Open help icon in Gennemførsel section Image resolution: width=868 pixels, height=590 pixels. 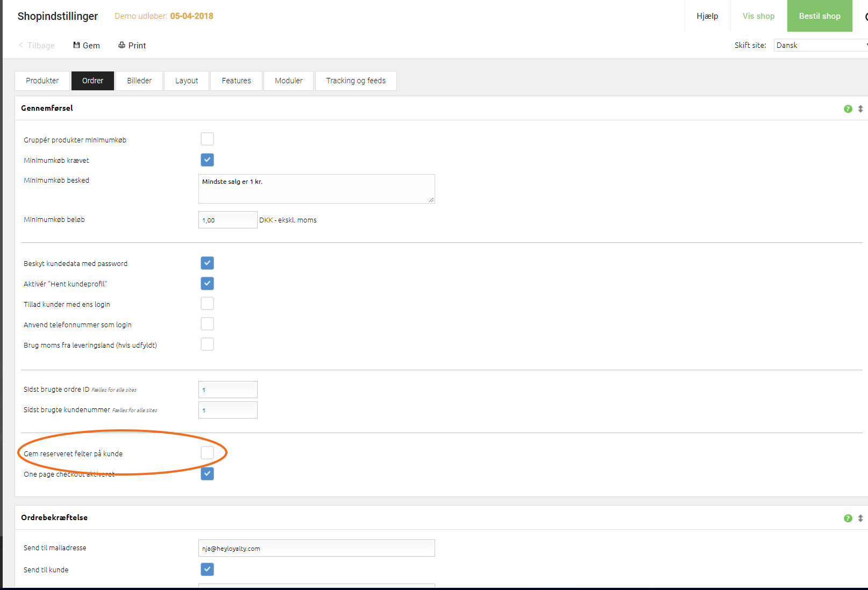point(848,109)
